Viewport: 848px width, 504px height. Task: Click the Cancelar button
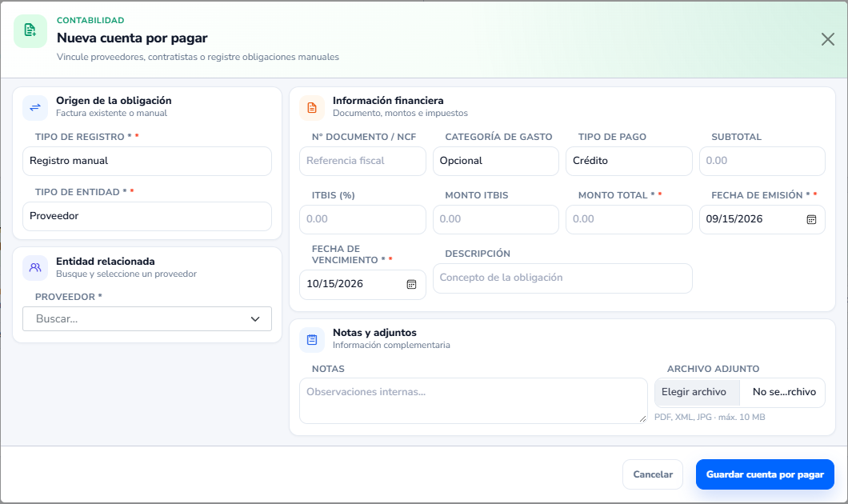pos(653,474)
